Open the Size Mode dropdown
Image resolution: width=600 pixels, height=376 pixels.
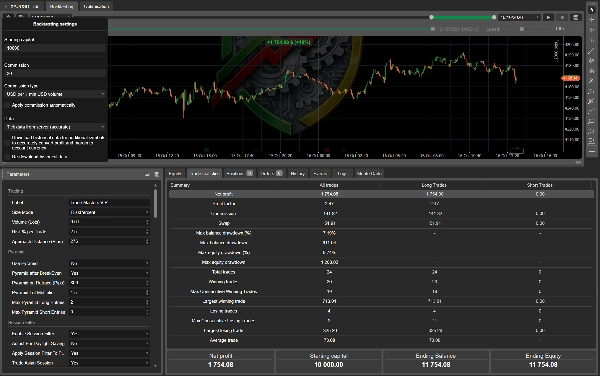109,212
